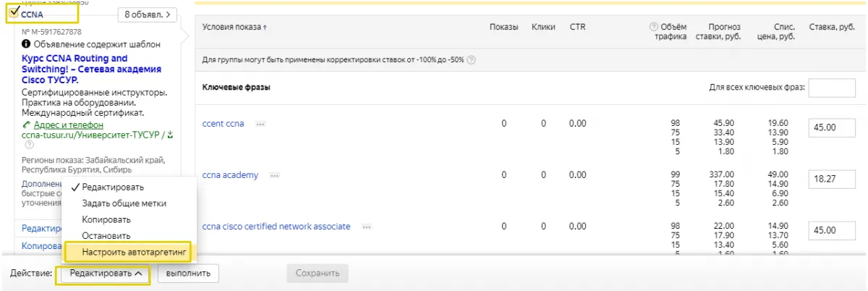Click the question icon beside Объём трафика

click(x=654, y=28)
